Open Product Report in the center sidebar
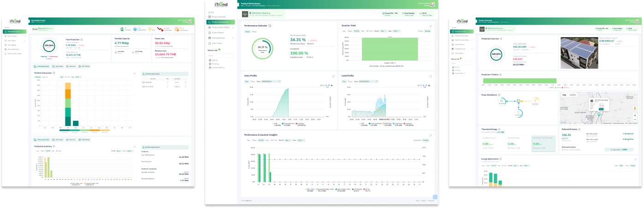Image resolution: width=644 pixels, height=208 pixels. click(x=218, y=33)
